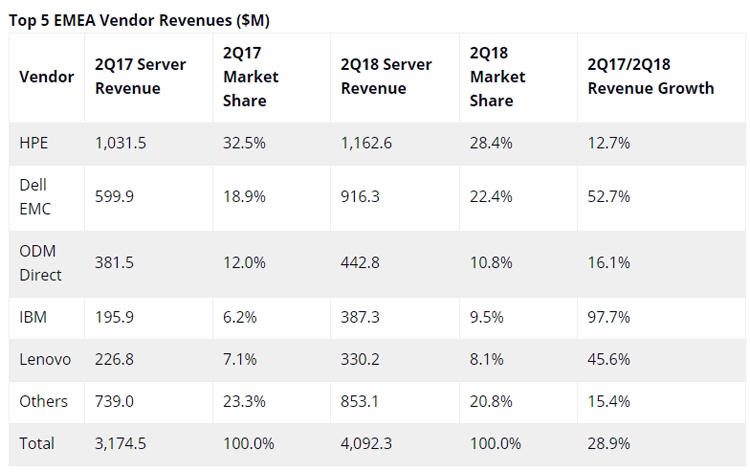Select the total 2Q18 revenue 4,092.3
750x472 pixels.
pyautogui.click(x=366, y=443)
